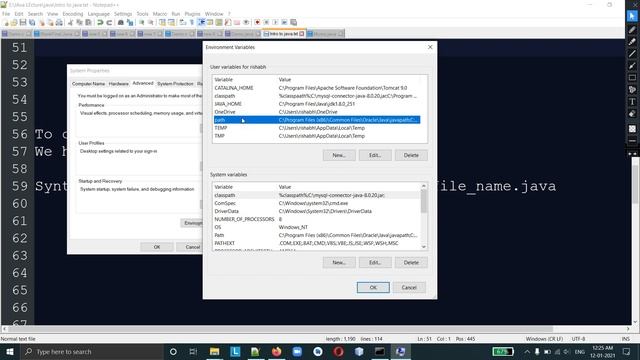Select the OneDrive user variable row
This screenshot has width=640, height=360.
click(x=317, y=112)
